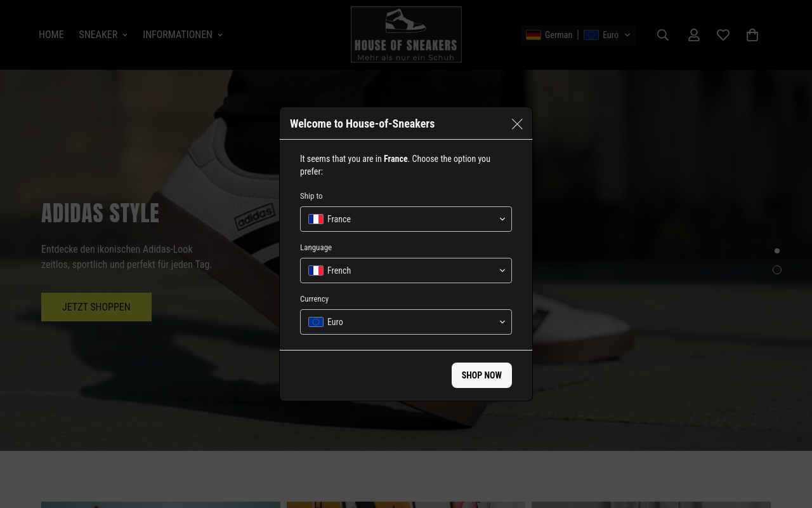This screenshot has height=508, width=812.
Task: Click the SHOP NOW button
Action: point(481,375)
